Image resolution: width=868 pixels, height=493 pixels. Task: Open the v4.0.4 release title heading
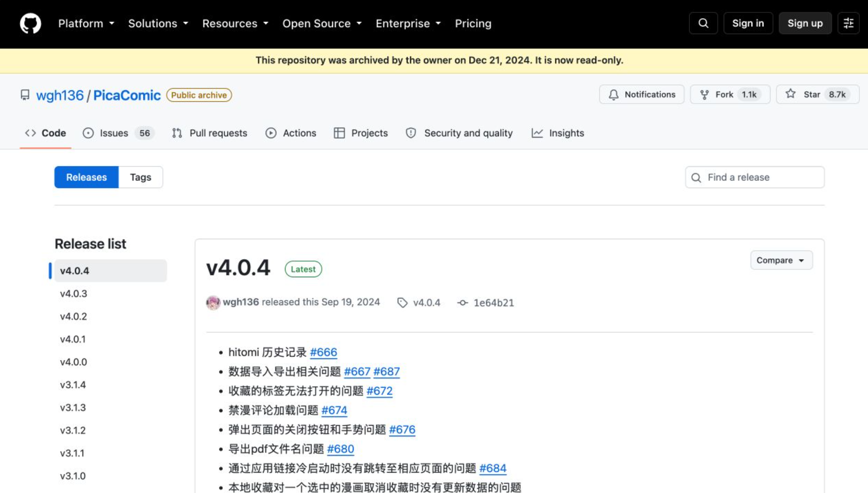coord(238,268)
